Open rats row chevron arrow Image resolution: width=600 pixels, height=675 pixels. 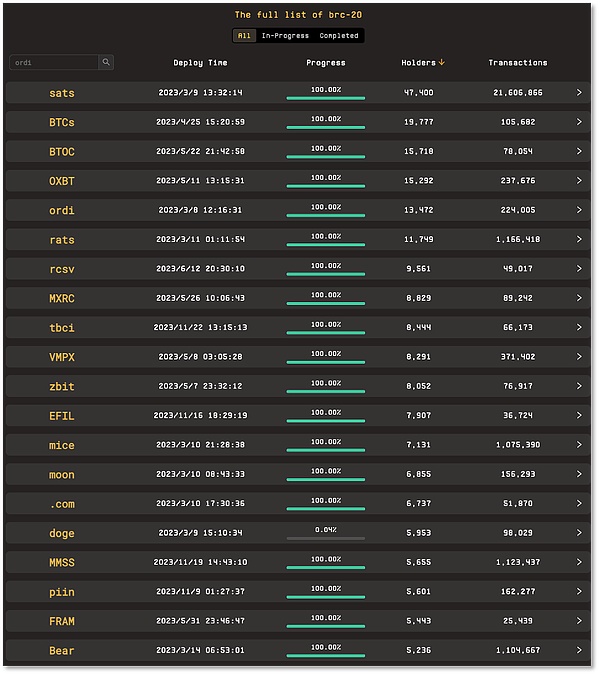(578, 240)
